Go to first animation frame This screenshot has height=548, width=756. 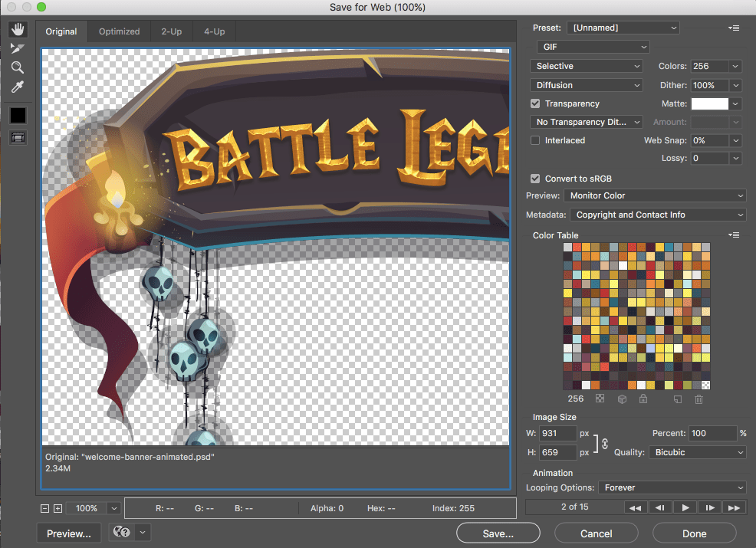click(636, 507)
